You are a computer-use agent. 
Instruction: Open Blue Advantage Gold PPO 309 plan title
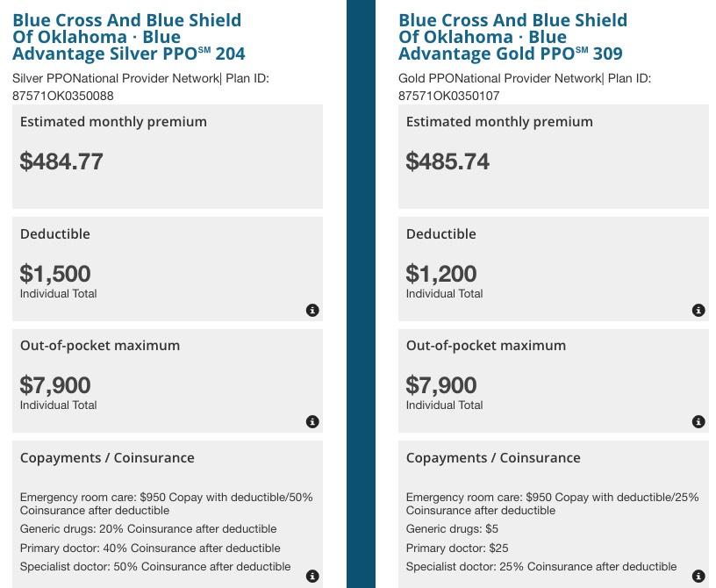(512, 37)
